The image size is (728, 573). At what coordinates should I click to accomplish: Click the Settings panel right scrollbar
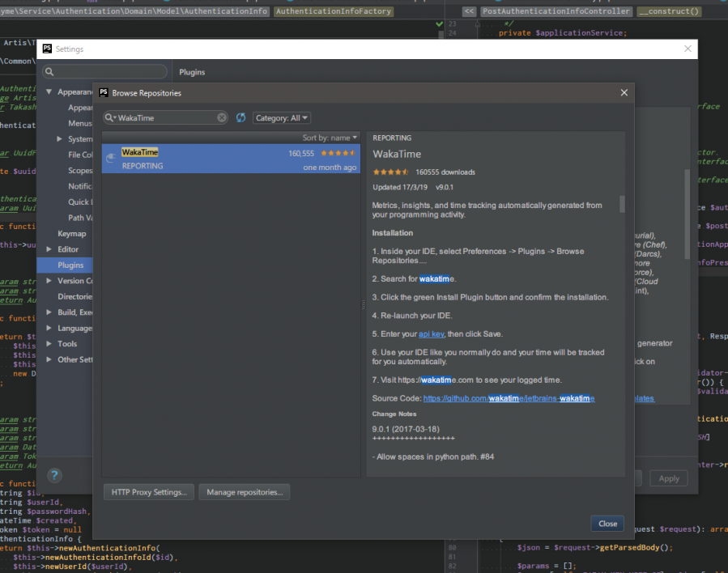[x=688, y=214]
